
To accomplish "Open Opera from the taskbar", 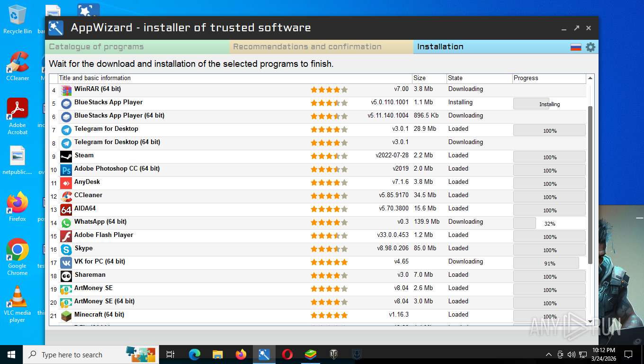I will [287, 355].
